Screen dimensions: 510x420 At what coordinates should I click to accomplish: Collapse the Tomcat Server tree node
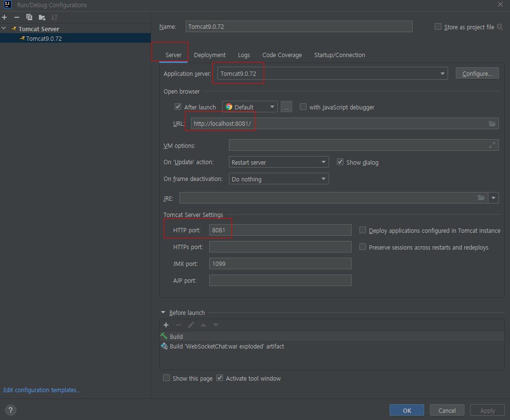[x=4, y=28]
